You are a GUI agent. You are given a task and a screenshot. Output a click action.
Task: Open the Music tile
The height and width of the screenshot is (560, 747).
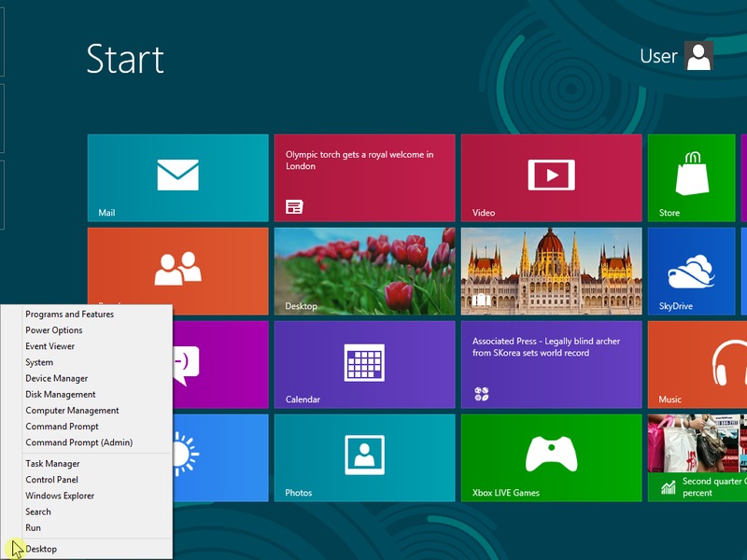coord(698,364)
